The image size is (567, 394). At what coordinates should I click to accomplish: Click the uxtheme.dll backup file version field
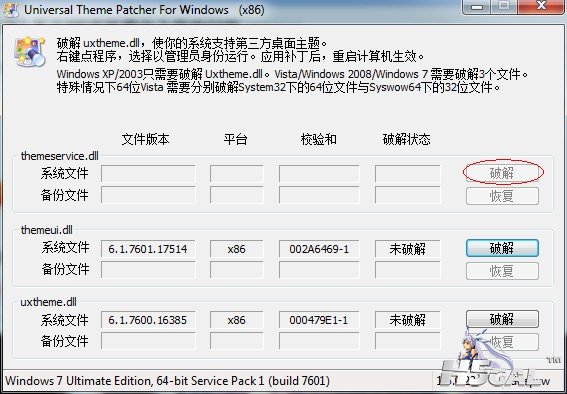(x=148, y=341)
